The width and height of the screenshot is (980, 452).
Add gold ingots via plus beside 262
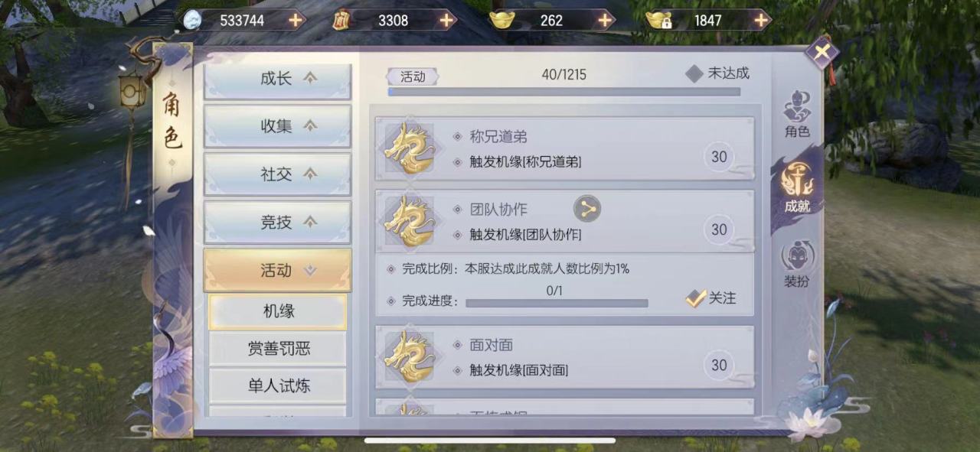606,21
